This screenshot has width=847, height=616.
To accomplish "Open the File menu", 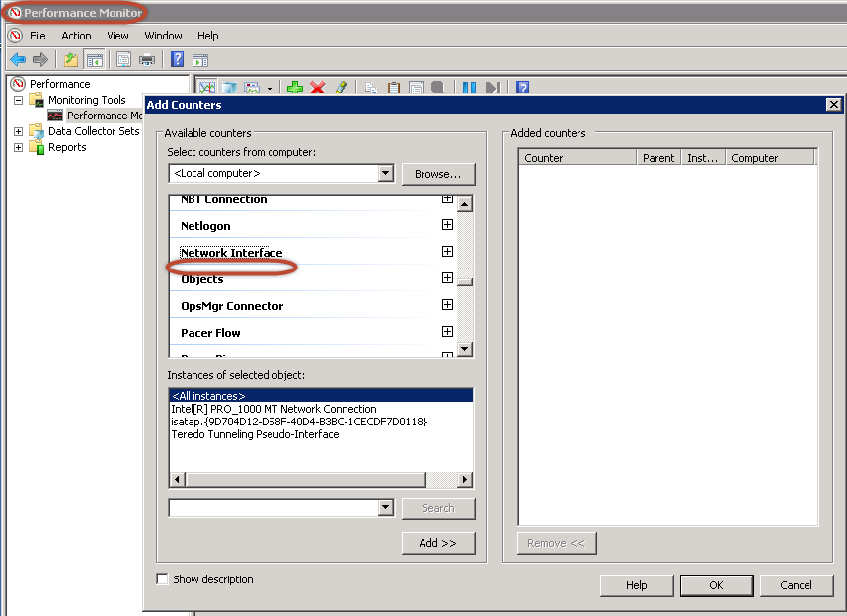I will (38, 36).
